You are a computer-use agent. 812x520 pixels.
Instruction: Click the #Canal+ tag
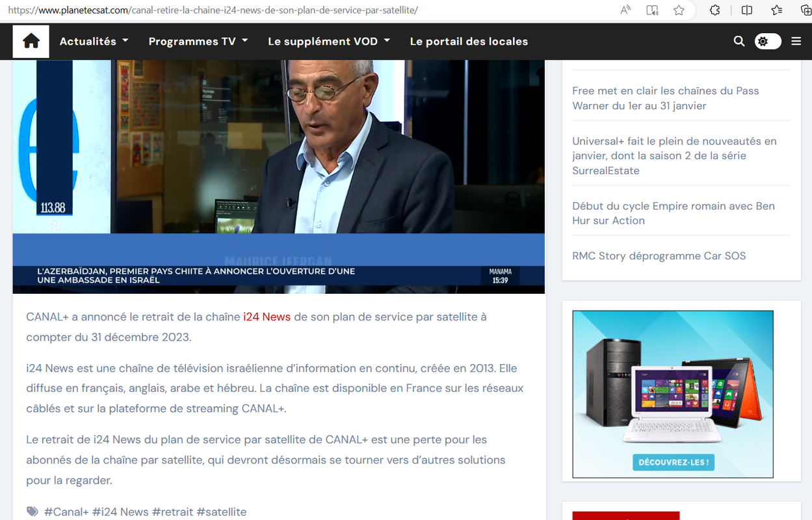[66, 512]
